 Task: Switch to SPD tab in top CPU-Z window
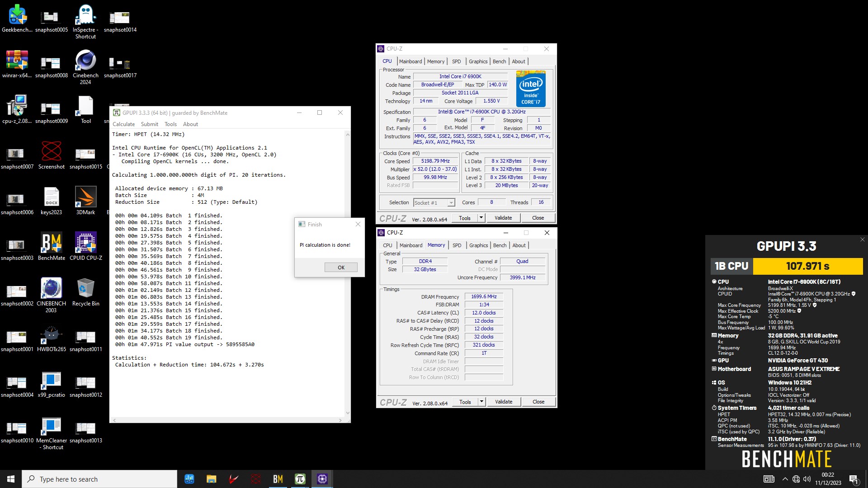pyautogui.click(x=457, y=61)
